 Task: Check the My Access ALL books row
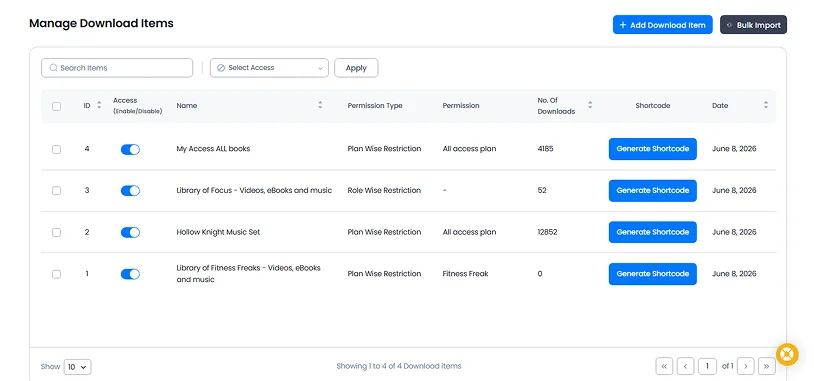tap(57, 149)
